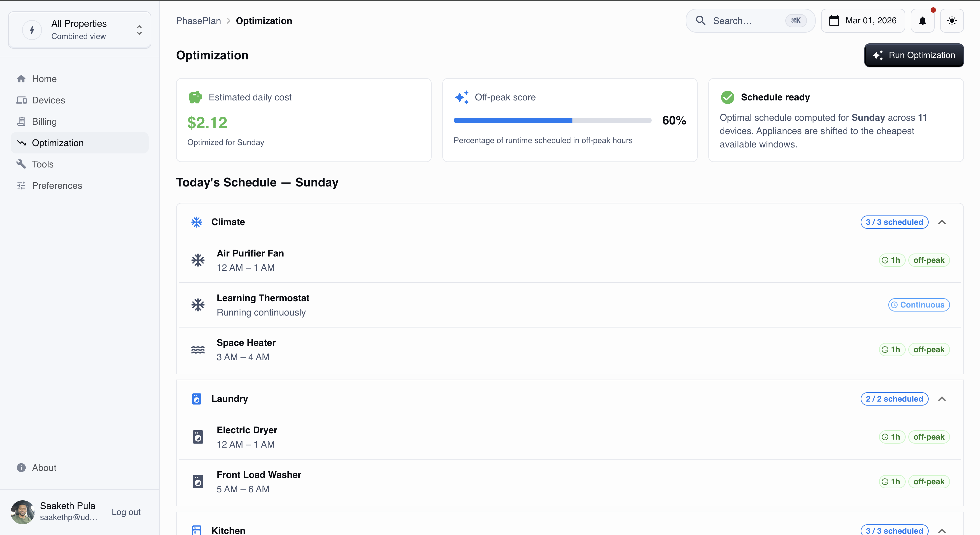Image resolution: width=980 pixels, height=535 pixels.
Task: Toggle the light/dark theme sun icon
Action: click(951, 21)
